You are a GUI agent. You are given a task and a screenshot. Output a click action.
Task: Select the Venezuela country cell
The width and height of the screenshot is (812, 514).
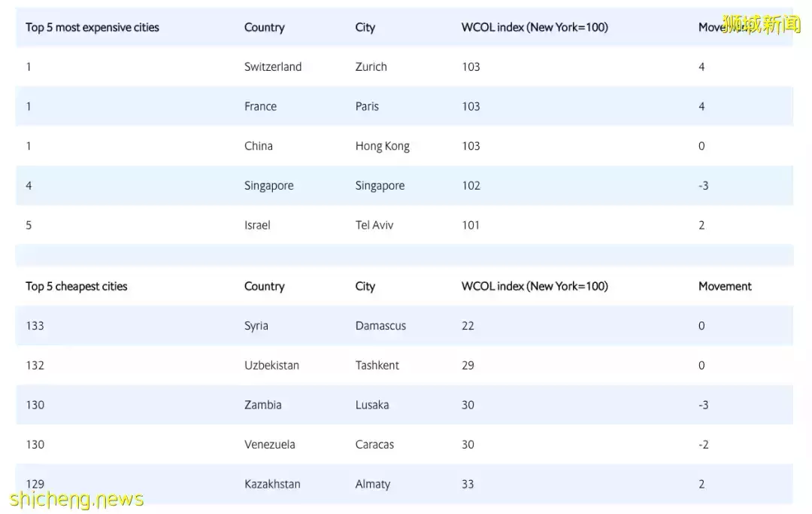click(x=270, y=445)
